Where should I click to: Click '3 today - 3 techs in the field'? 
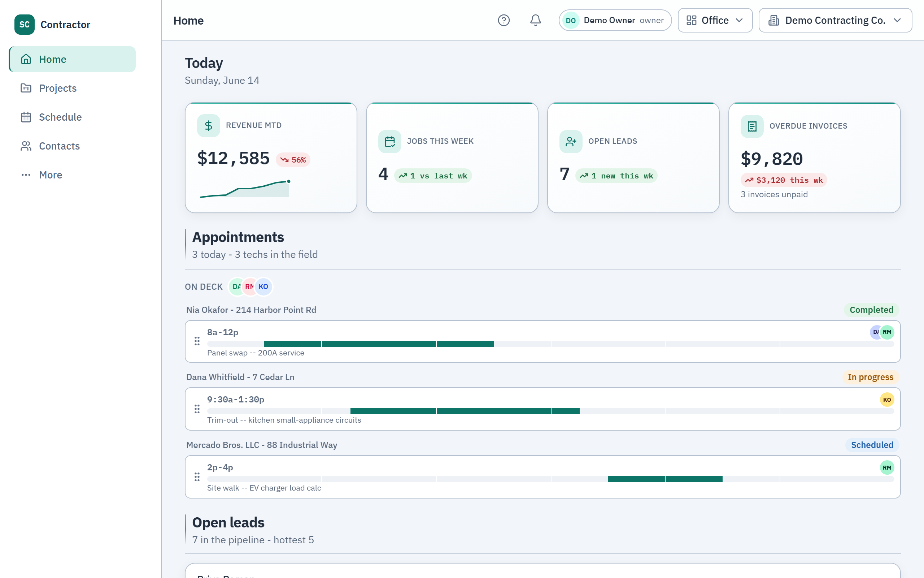pyautogui.click(x=255, y=255)
